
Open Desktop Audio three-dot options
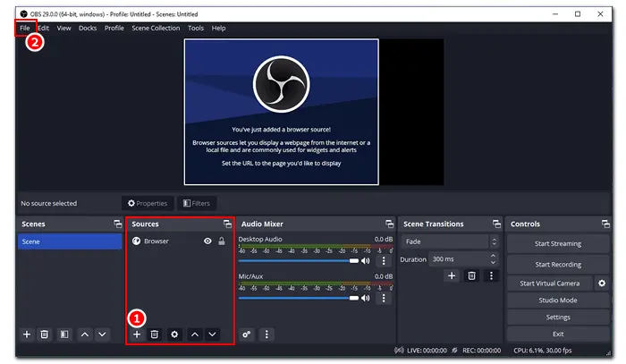coord(384,261)
